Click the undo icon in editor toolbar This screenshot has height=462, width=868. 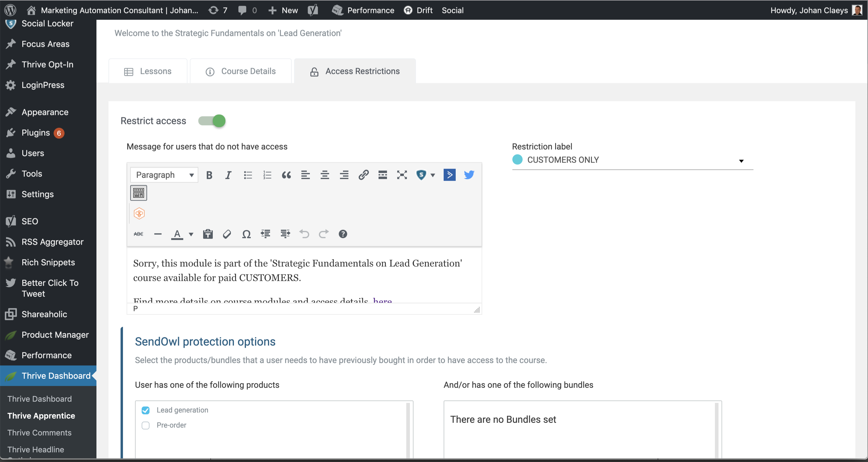pyautogui.click(x=304, y=234)
